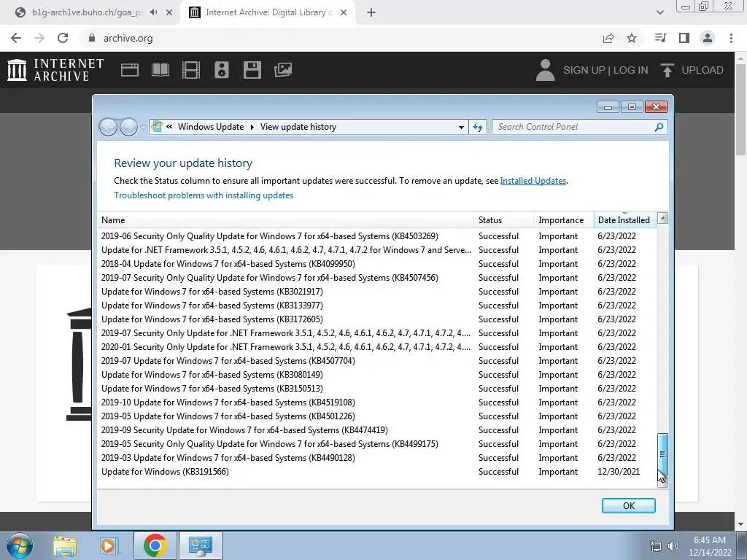This screenshot has height=560, width=747.
Task: Open the Video film icon
Action: [x=191, y=70]
